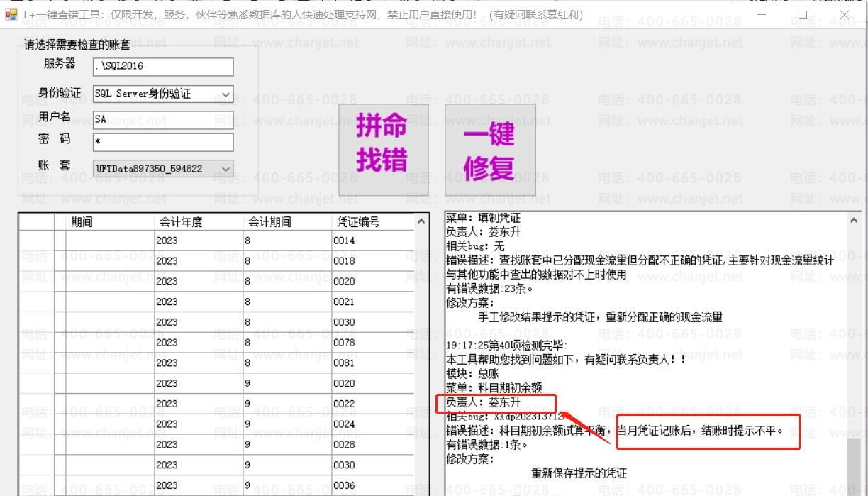Click period 8 in voucher 0018 row
This screenshot has width=868, height=496.
click(x=288, y=261)
